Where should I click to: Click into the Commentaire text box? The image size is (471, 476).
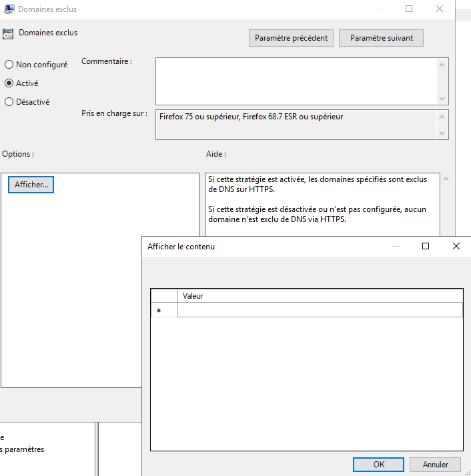297,81
